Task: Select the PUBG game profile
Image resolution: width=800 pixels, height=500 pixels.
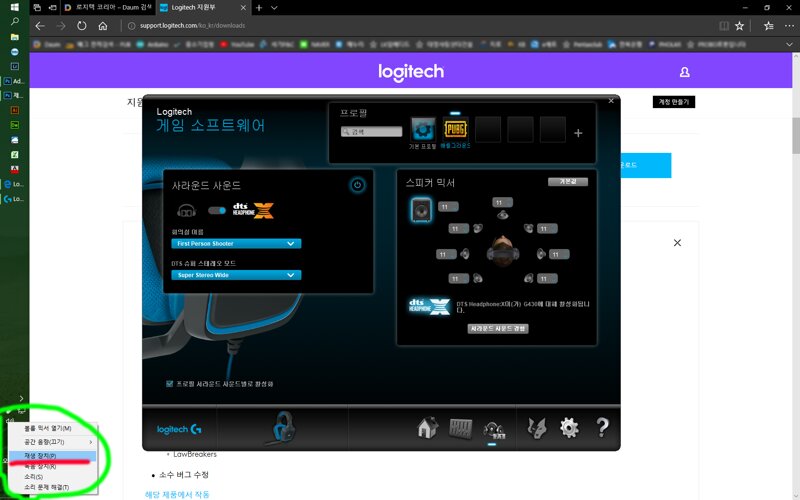Action: pos(455,129)
